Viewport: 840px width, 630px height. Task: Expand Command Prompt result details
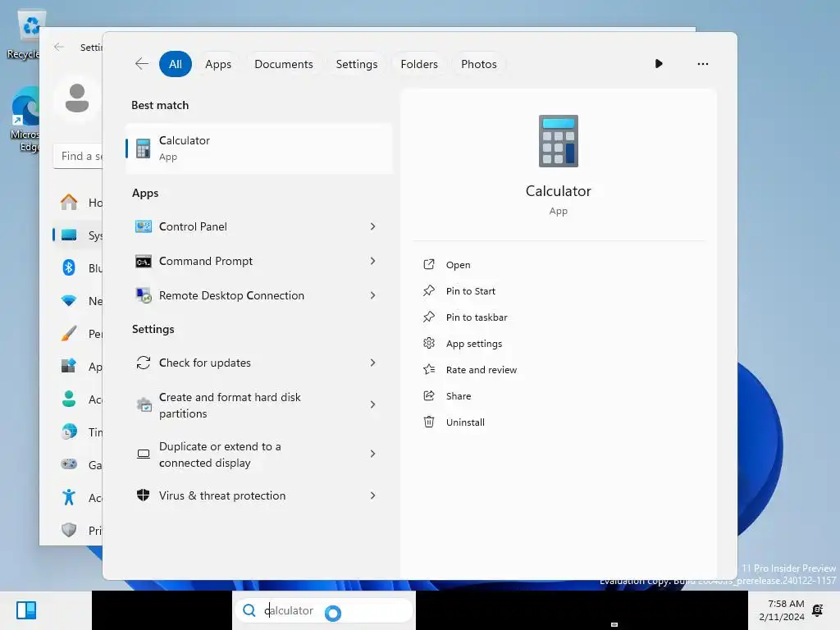coord(373,261)
